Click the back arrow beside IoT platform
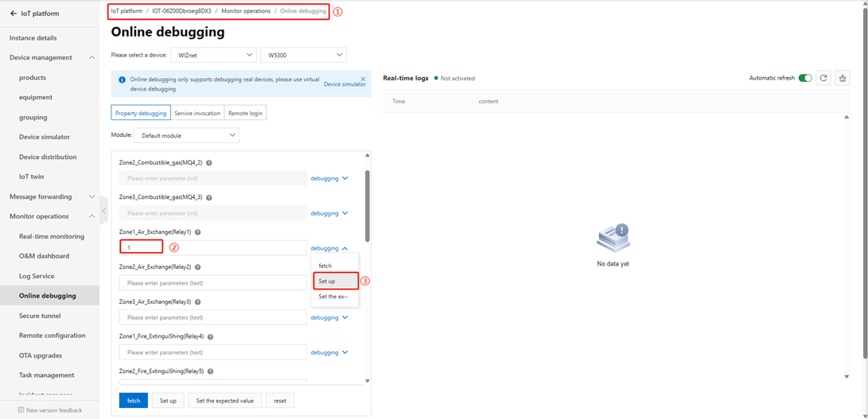The image size is (868, 419). tap(13, 14)
